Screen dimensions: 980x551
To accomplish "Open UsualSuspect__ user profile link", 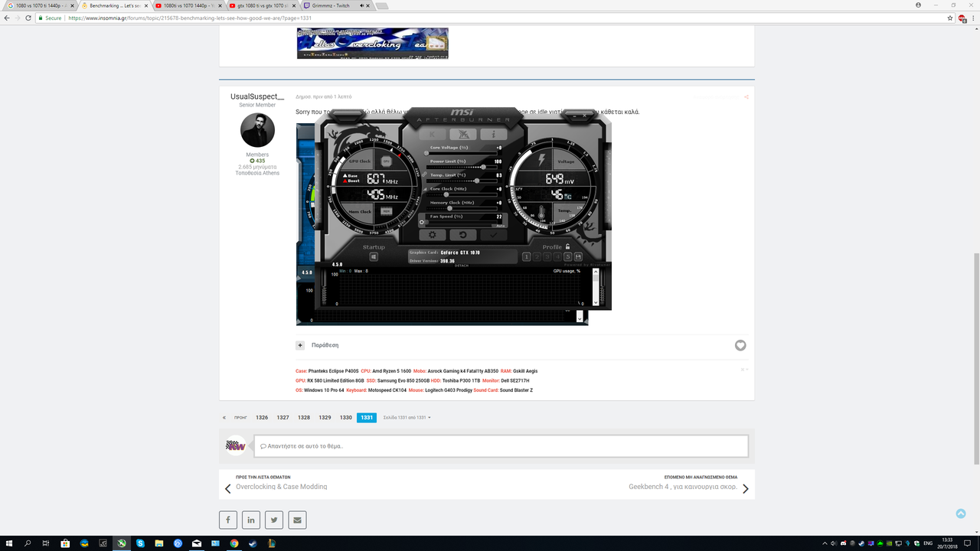I will tap(257, 96).
